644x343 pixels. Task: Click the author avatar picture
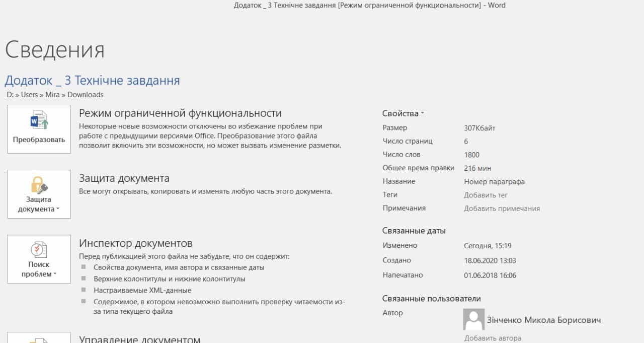coord(473,320)
